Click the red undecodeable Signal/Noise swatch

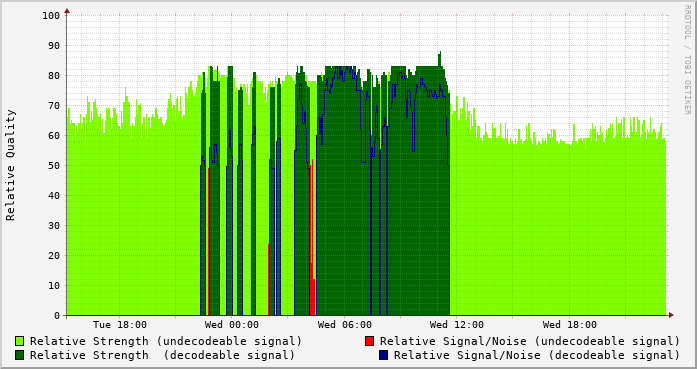coord(369,341)
